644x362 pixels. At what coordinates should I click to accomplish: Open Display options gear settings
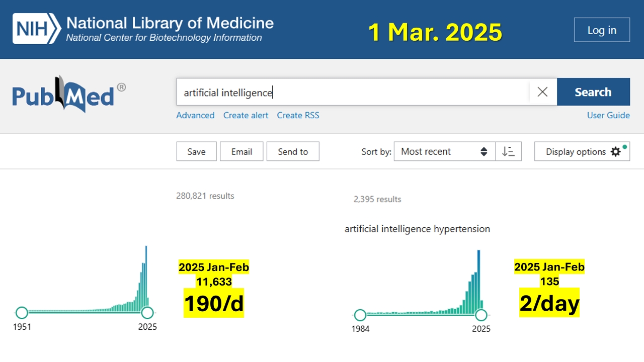click(x=582, y=151)
